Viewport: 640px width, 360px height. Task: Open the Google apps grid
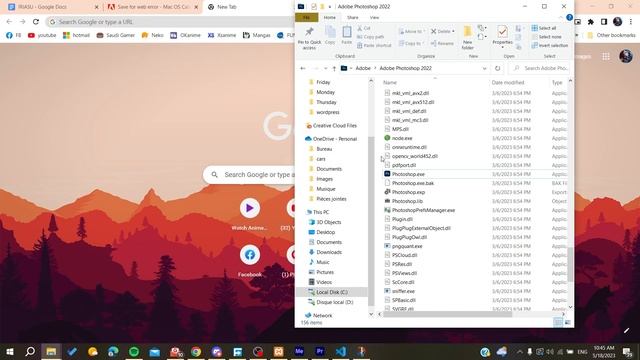click(606, 56)
